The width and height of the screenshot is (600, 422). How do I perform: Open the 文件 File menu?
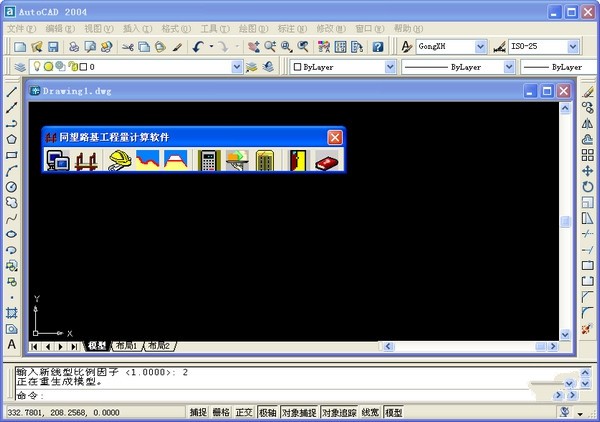[x=21, y=29]
